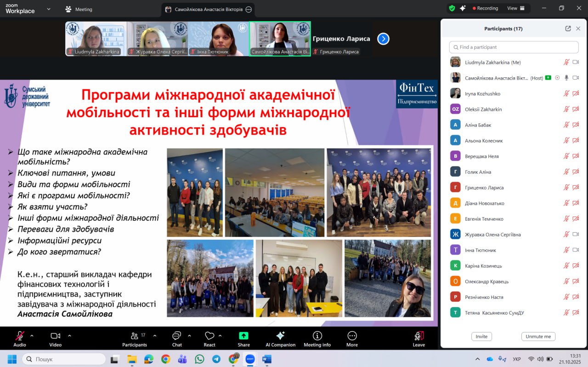Expand the video options arrow
588x367 pixels.
(69, 336)
